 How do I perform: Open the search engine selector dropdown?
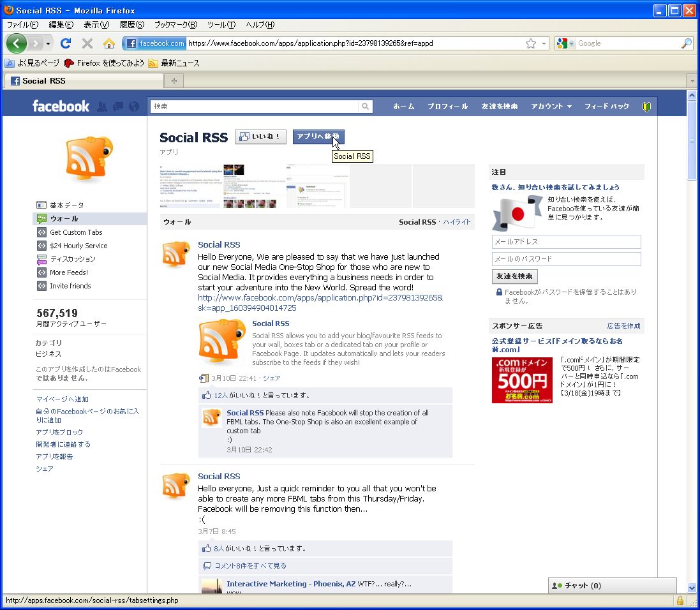point(565,43)
